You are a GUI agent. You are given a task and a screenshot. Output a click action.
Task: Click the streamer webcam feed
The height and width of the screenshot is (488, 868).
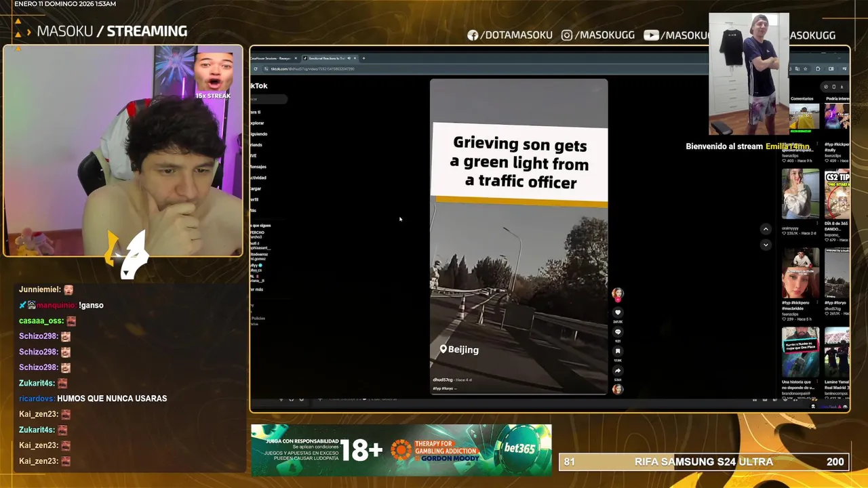click(x=123, y=150)
